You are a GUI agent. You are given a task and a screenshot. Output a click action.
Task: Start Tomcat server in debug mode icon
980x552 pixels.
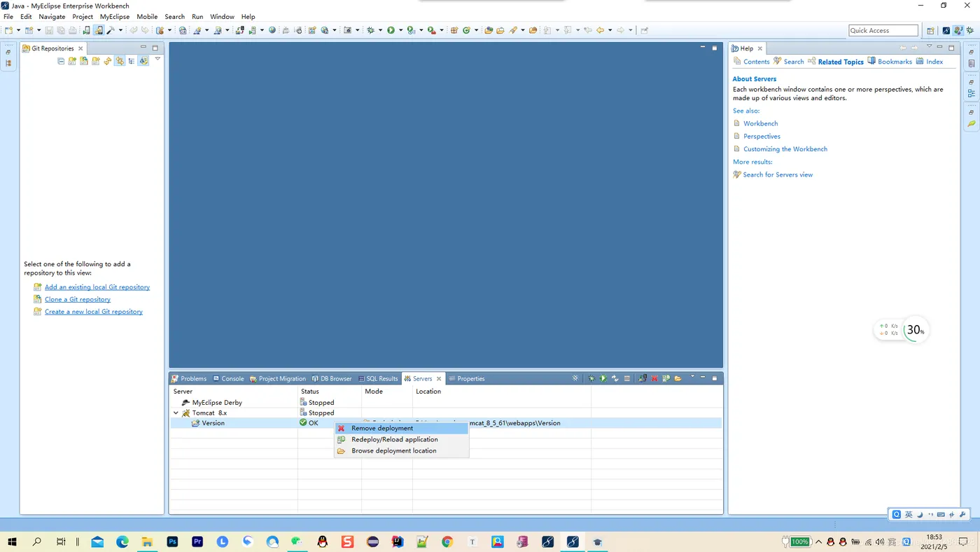click(x=591, y=378)
